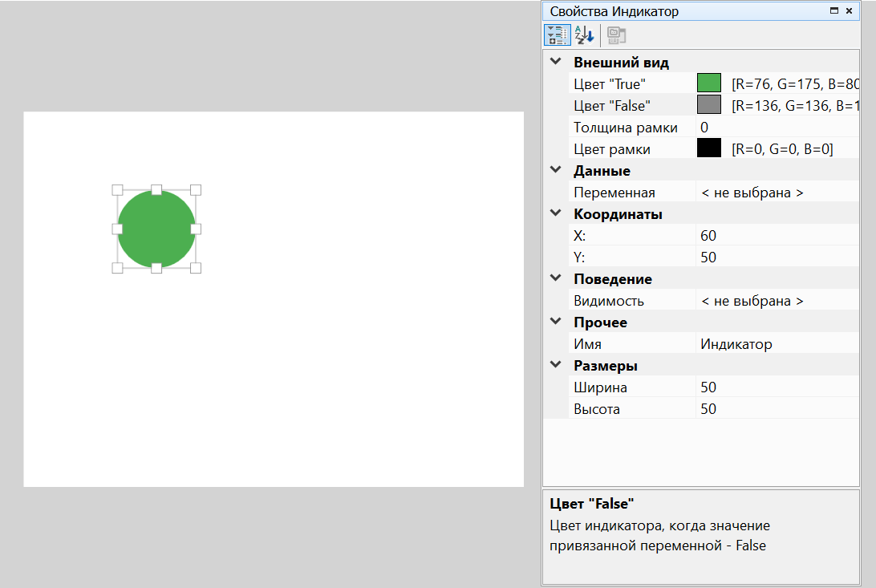Collapse the Данные category
876x588 pixels.
[555, 170]
